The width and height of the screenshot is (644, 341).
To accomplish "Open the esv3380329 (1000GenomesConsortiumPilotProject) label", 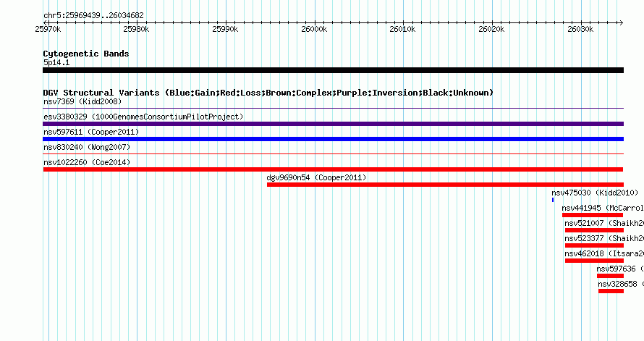I will (x=143, y=117).
